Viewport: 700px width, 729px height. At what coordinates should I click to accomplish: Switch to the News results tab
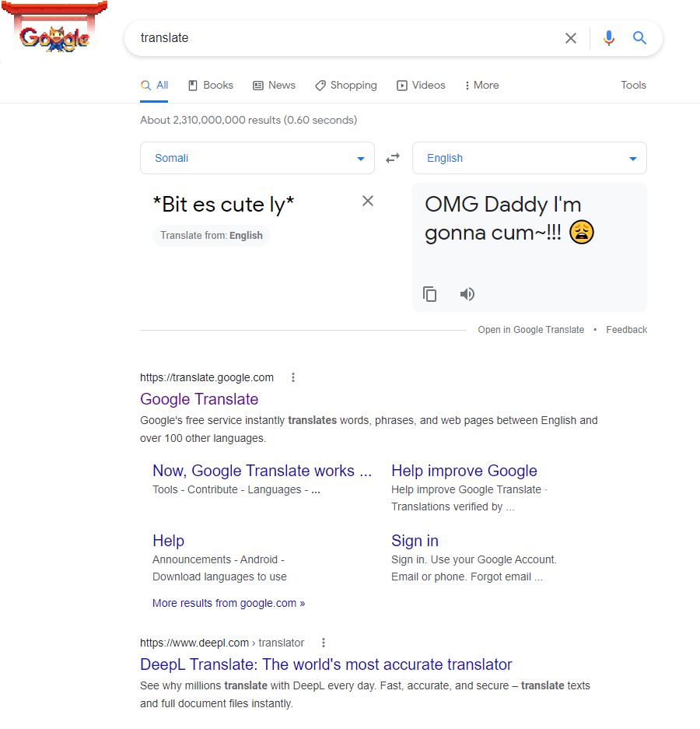click(x=274, y=86)
